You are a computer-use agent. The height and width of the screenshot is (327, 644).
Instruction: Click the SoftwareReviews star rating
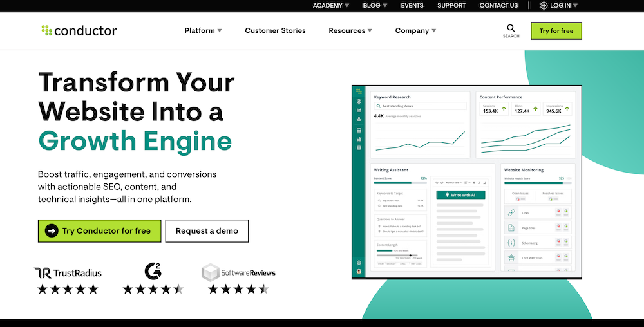(238, 289)
